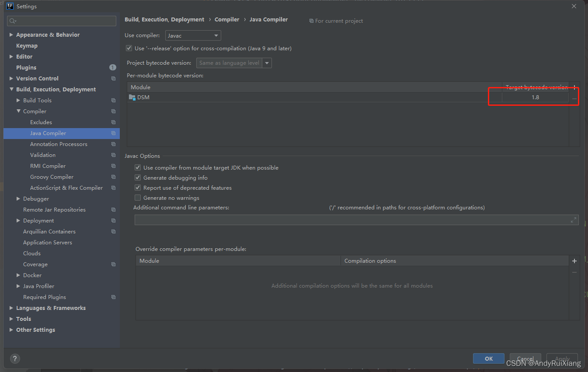Expand the Build Tools node
Image resolution: width=588 pixels, height=372 pixels.
coord(18,100)
